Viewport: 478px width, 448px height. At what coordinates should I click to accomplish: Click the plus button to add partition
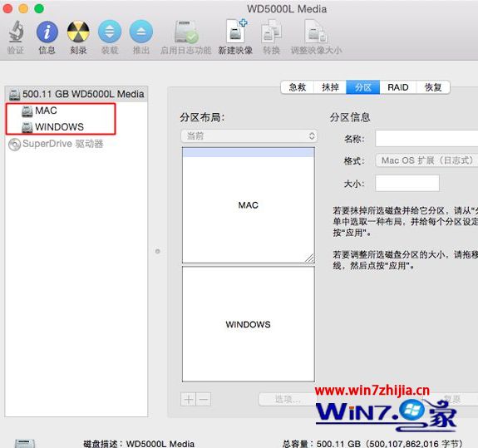188,399
